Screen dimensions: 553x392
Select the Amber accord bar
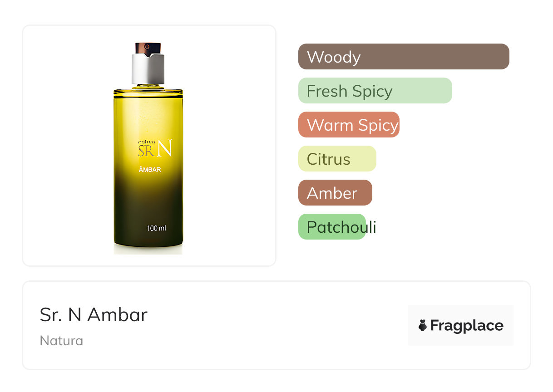(335, 193)
